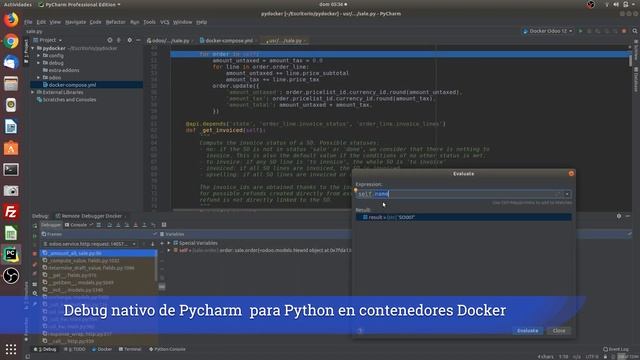Hide the Project panel with the minus icon
The height and width of the screenshot is (360, 640).
138,40
